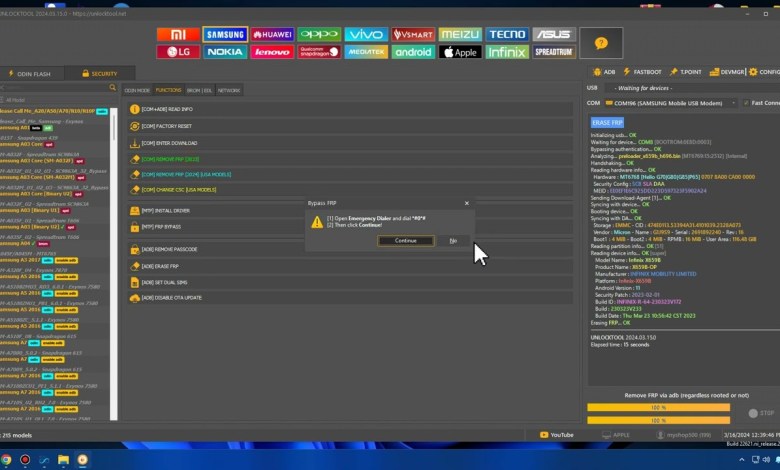Click the T.POINT toolbar button

(686, 72)
